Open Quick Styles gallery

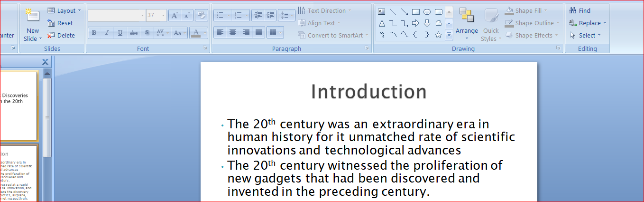[491, 25]
